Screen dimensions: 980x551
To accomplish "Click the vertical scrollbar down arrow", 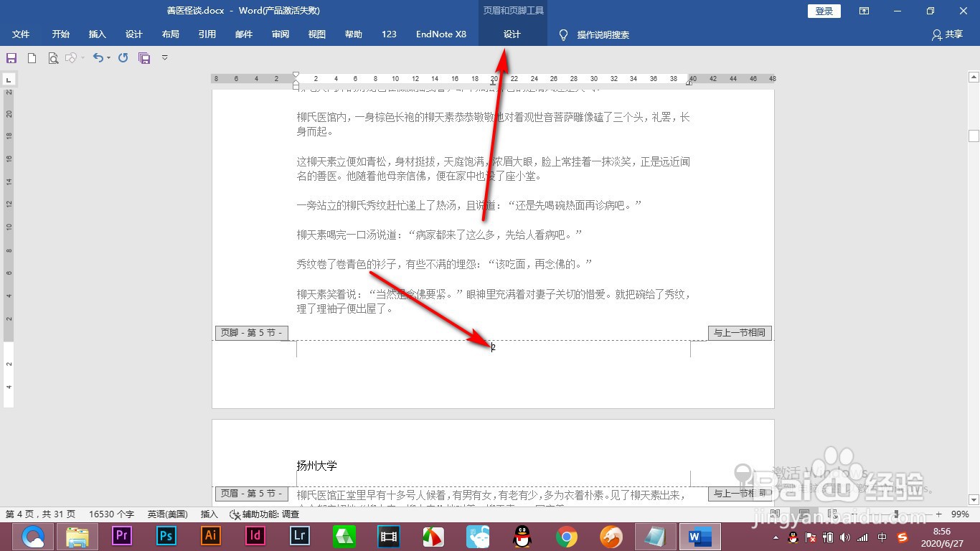I will [x=974, y=499].
